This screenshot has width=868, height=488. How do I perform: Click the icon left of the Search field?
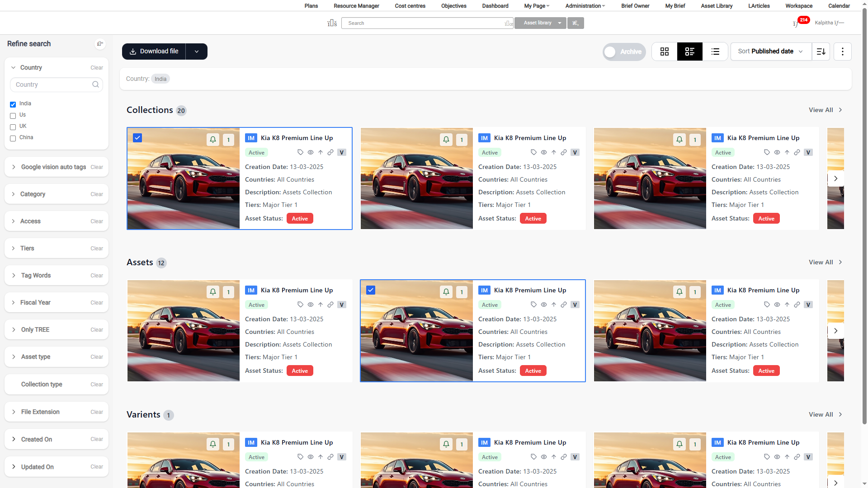(x=332, y=23)
